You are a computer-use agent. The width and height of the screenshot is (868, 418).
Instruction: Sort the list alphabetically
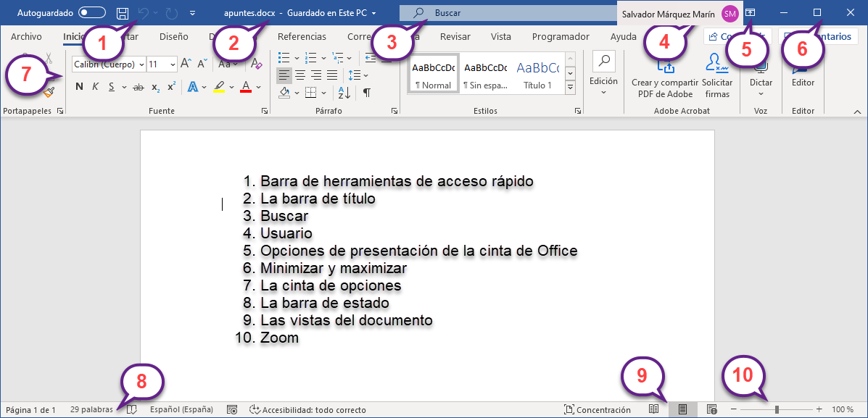tap(344, 92)
